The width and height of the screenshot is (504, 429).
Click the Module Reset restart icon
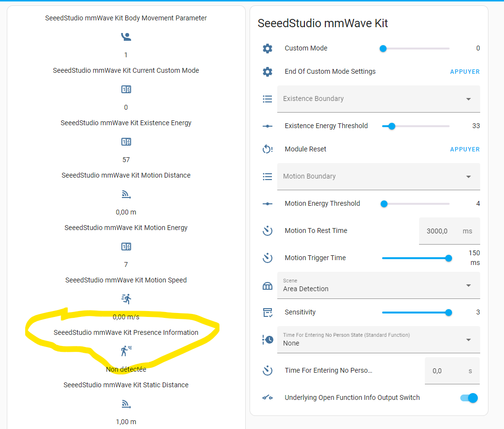coord(268,149)
